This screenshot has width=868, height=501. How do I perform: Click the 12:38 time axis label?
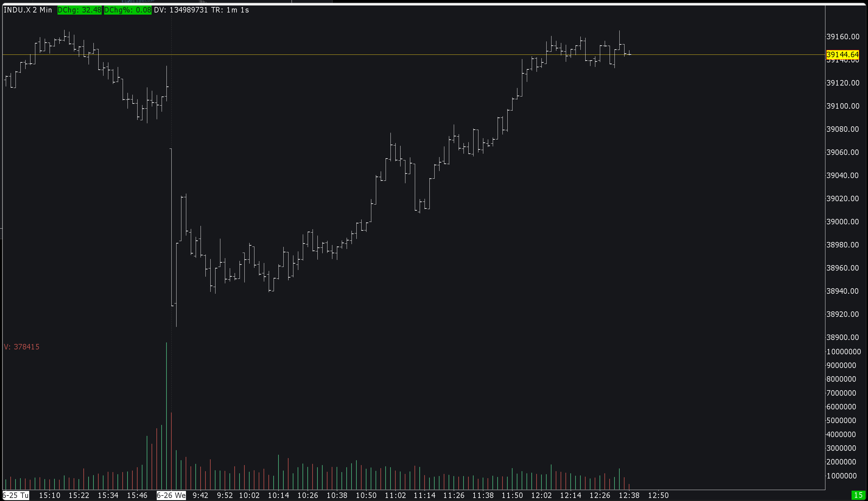(x=629, y=496)
